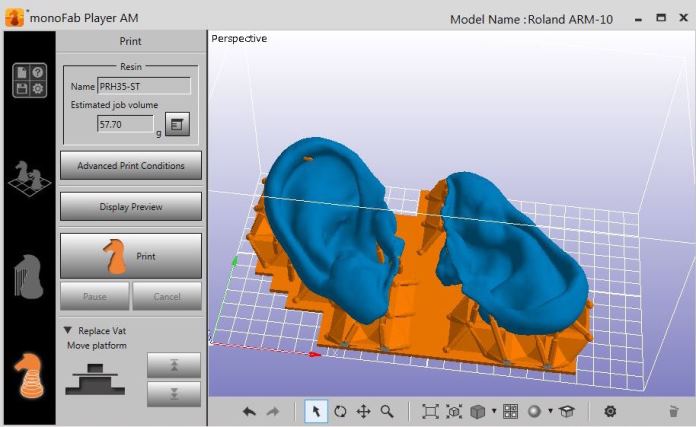Open shading mode dropdown arrow
Viewport: 696px width, 427px height.
(550, 411)
